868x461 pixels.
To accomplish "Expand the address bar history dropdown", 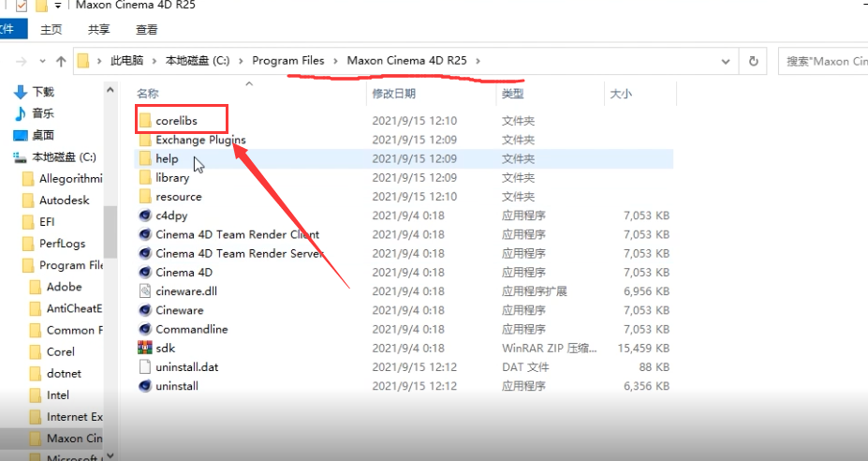I will pyautogui.click(x=725, y=62).
